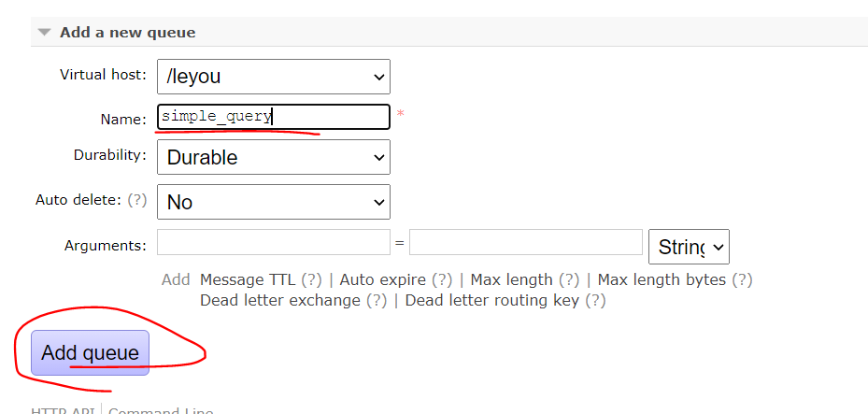Collapse the Add a new queue section

click(45, 32)
